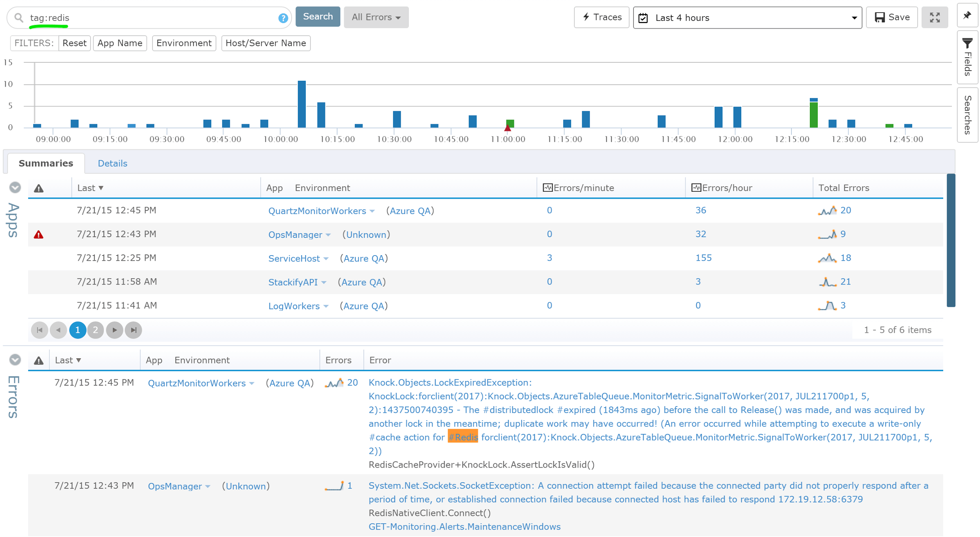Viewport: 980px width, 537px height.
Task: Click the Search button
Action: point(318,16)
